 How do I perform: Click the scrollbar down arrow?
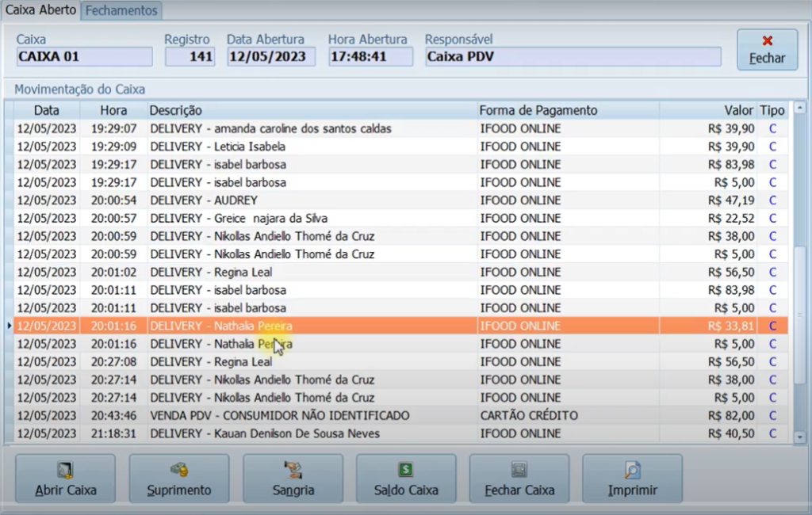click(799, 437)
